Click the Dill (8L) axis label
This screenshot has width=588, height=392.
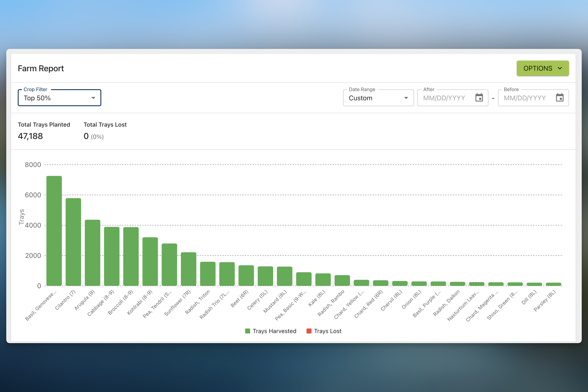point(529,297)
